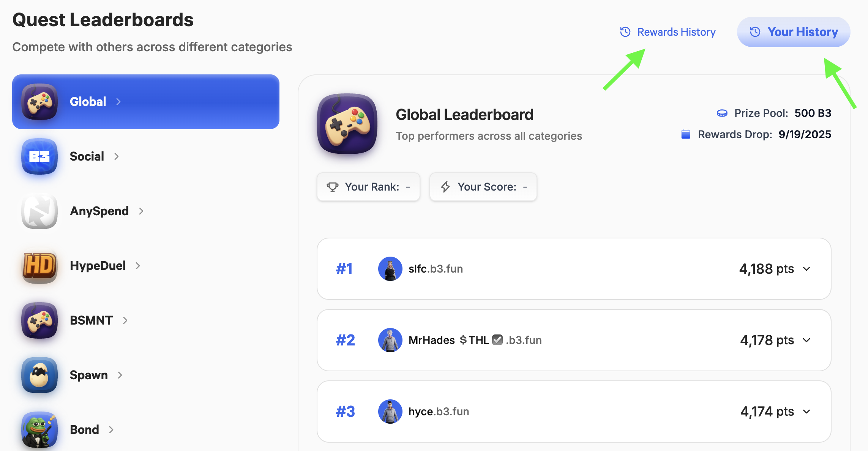Click the Bond frog icon
This screenshot has width=868, height=451.
tap(39, 430)
